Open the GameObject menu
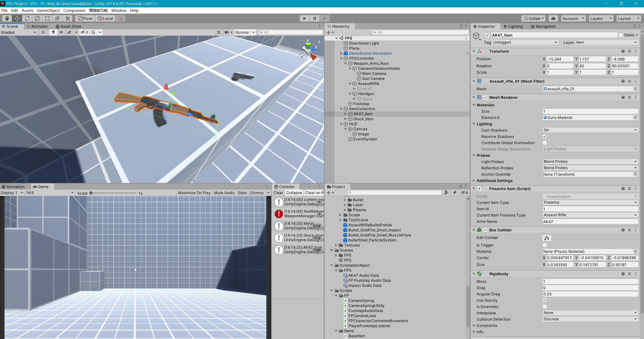 click(48, 10)
